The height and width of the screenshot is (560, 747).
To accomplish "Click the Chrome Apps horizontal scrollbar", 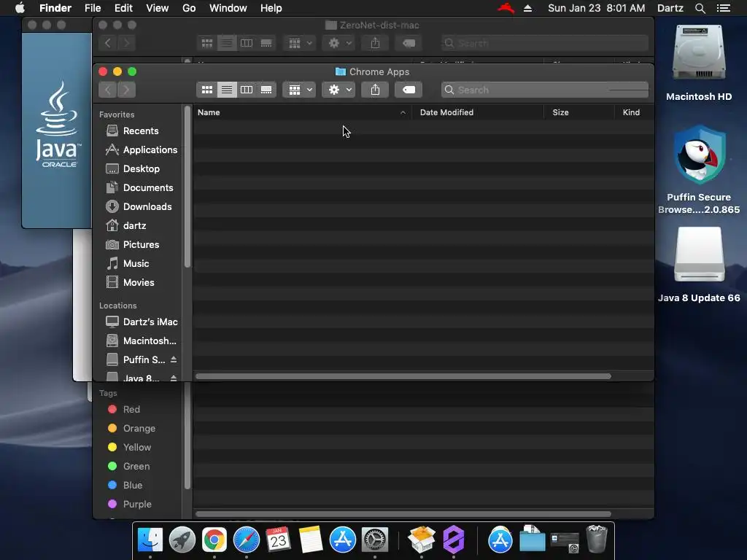I will tap(403, 376).
